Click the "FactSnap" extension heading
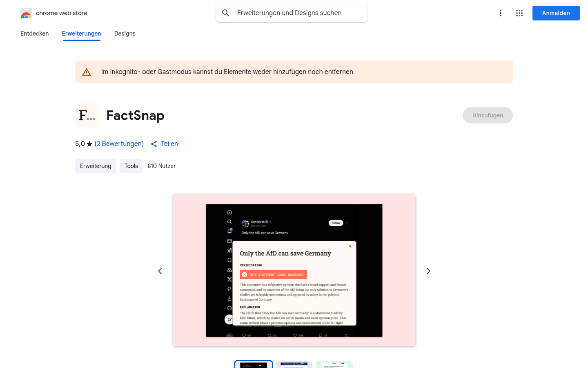 [136, 115]
